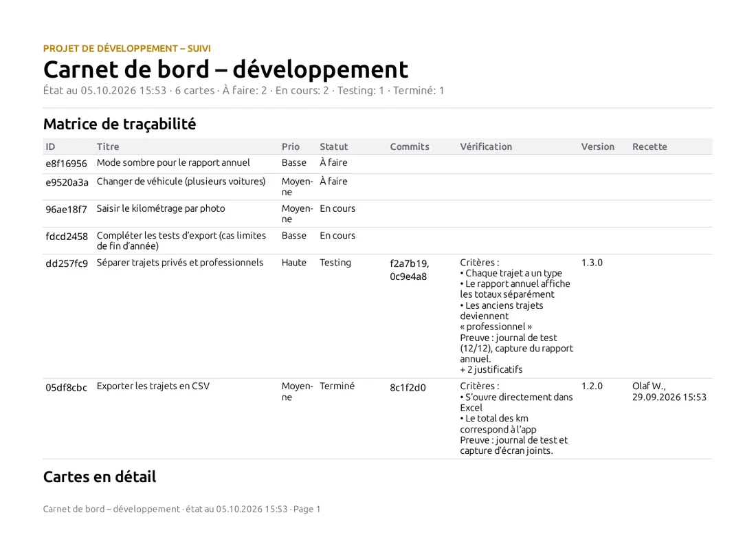Image resolution: width=756 pixels, height=535 pixels.
Task: Click the 'Recette' column header
Action: tap(650, 146)
